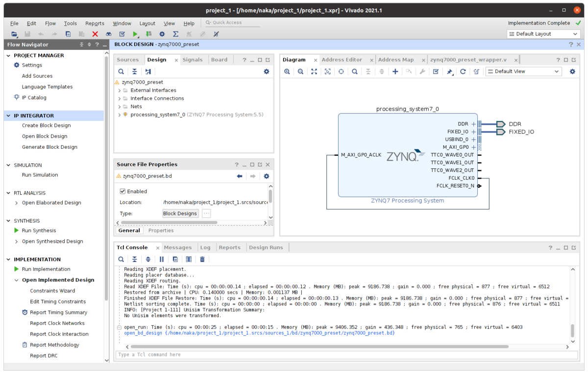Image resolution: width=588 pixels, height=374 pixels.
Task: Click the copy toolbar icon in main toolbar
Action: click(x=68, y=34)
